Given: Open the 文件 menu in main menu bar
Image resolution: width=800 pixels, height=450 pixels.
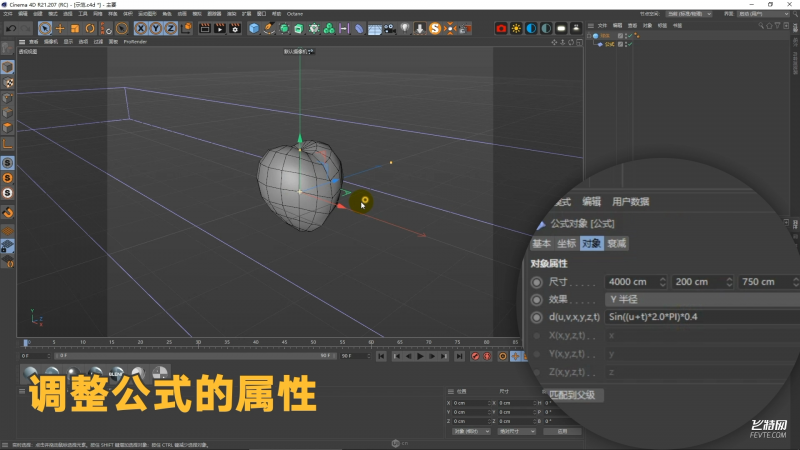Looking at the screenshot, I should pos(8,14).
